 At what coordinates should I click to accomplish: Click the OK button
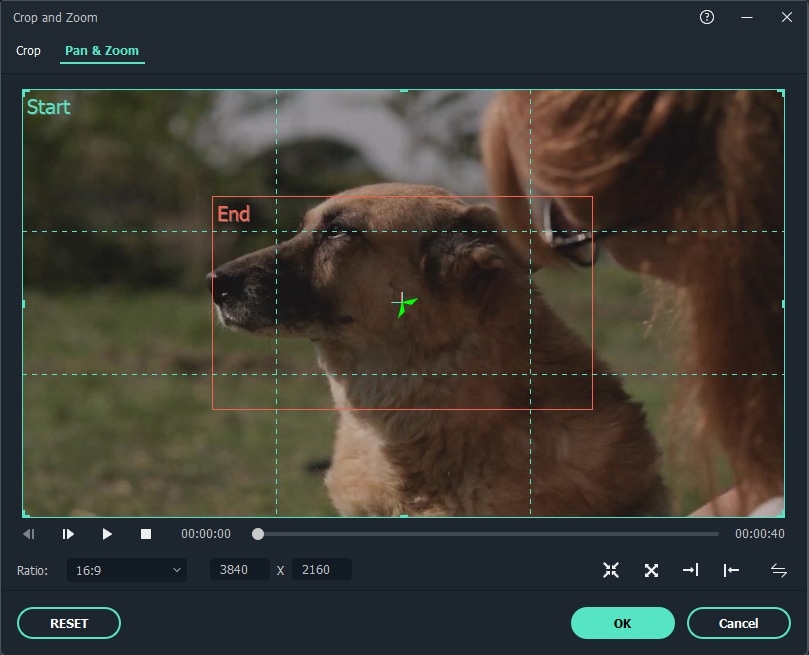(x=622, y=623)
